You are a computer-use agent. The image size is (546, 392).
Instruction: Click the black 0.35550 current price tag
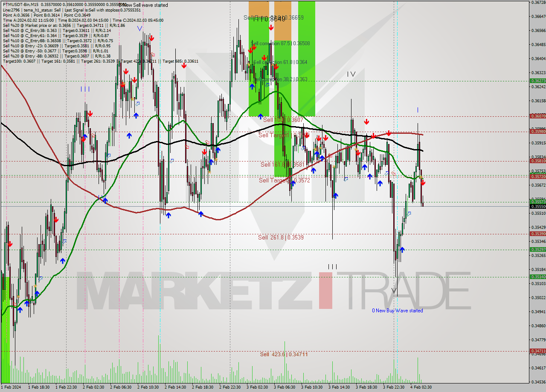tap(537, 206)
